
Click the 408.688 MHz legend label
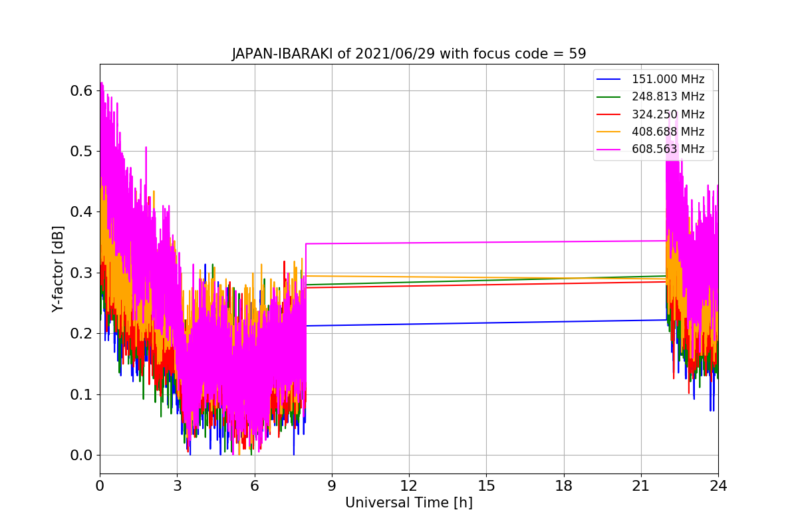coord(668,132)
